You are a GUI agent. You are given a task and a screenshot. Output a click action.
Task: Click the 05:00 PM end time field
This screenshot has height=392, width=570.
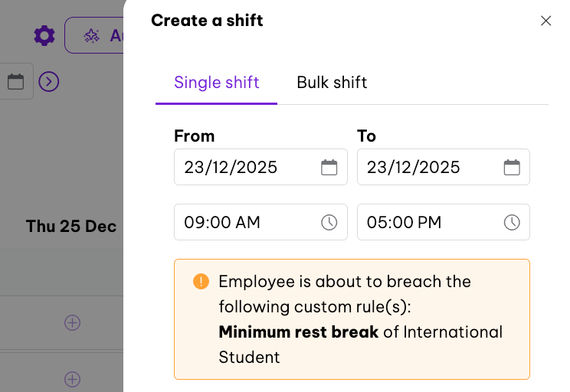click(x=429, y=222)
